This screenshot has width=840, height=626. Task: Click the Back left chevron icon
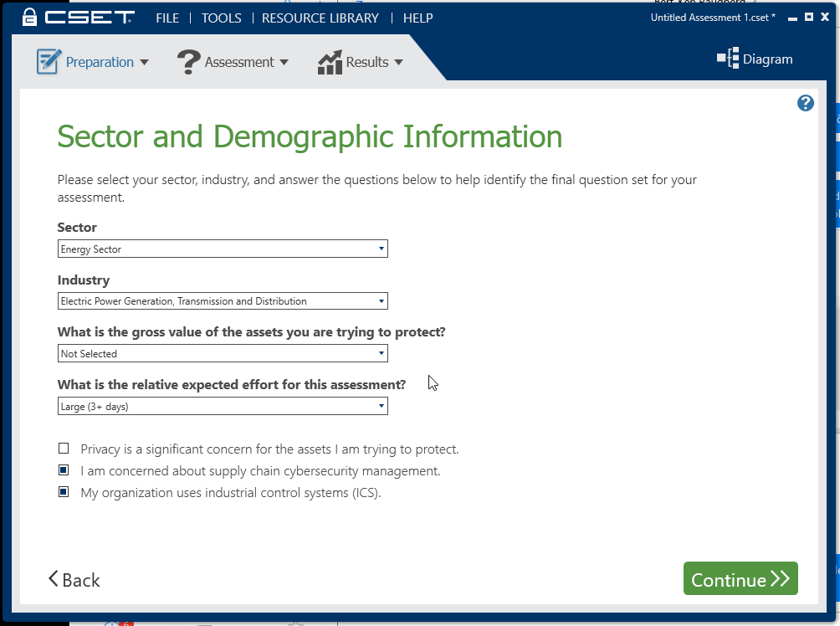[53, 579]
